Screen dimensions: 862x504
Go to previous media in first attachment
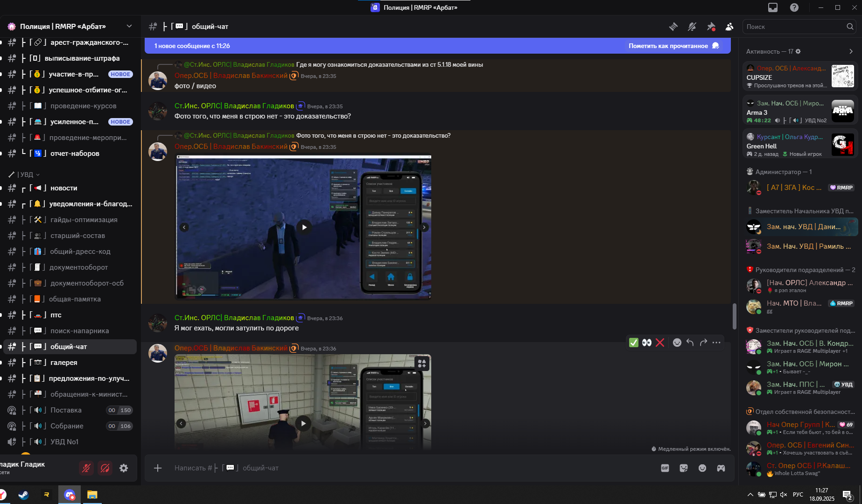point(184,227)
